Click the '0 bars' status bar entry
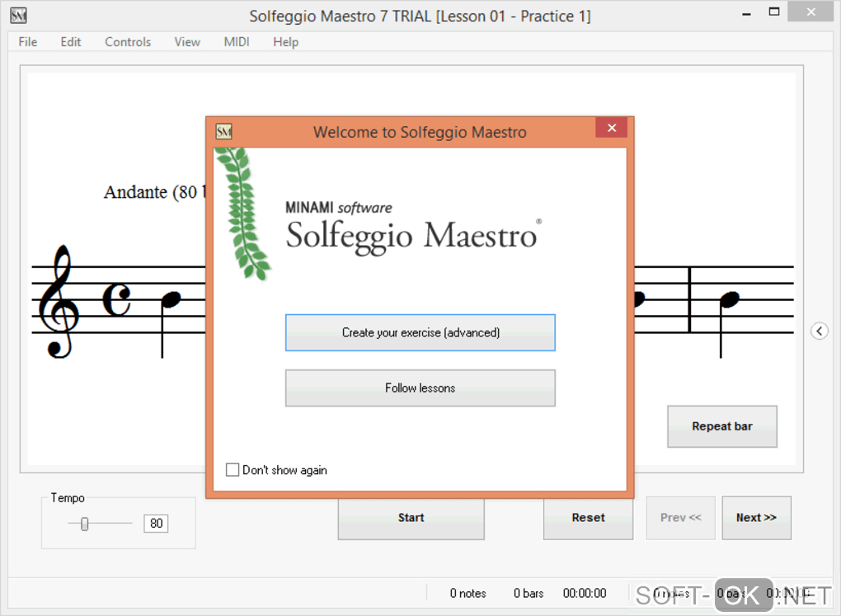 (529, 594)
